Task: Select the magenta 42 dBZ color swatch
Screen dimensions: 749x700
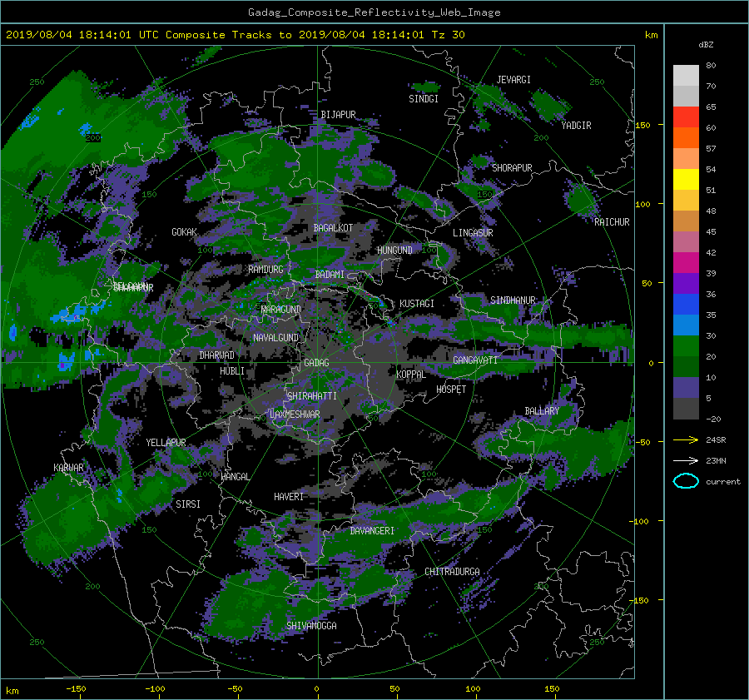Action: pyautogui.click(x=686, y=262)
